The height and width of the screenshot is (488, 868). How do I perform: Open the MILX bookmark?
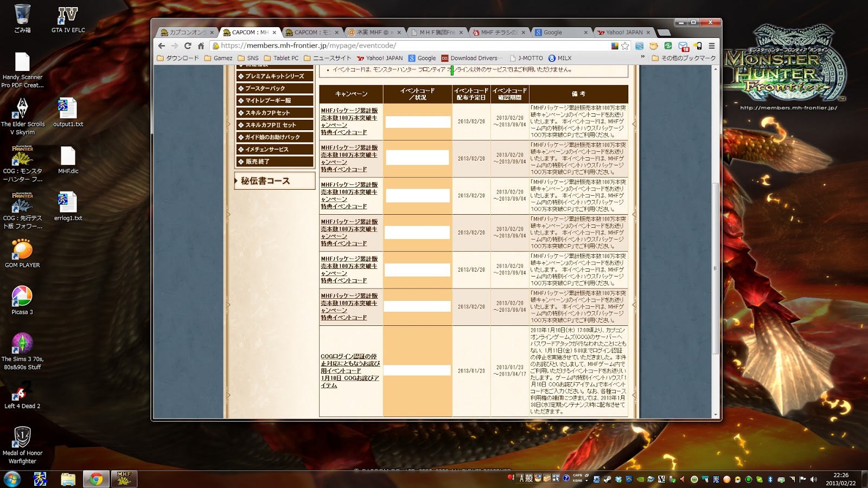[559, 58]
